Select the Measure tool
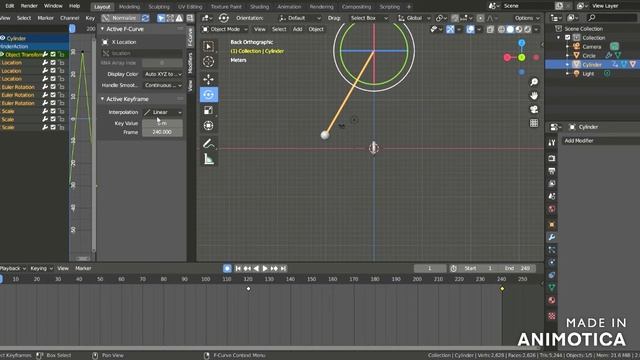 [x=209, y=159]
